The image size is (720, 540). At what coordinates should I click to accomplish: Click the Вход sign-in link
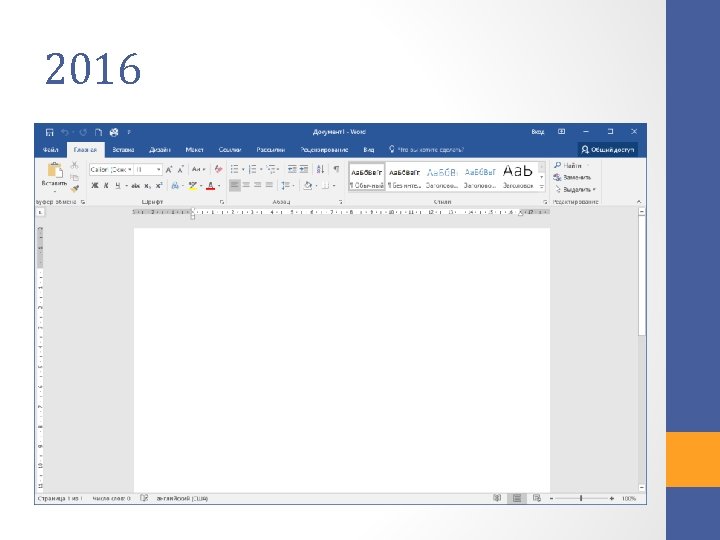[x=538, y=132]
